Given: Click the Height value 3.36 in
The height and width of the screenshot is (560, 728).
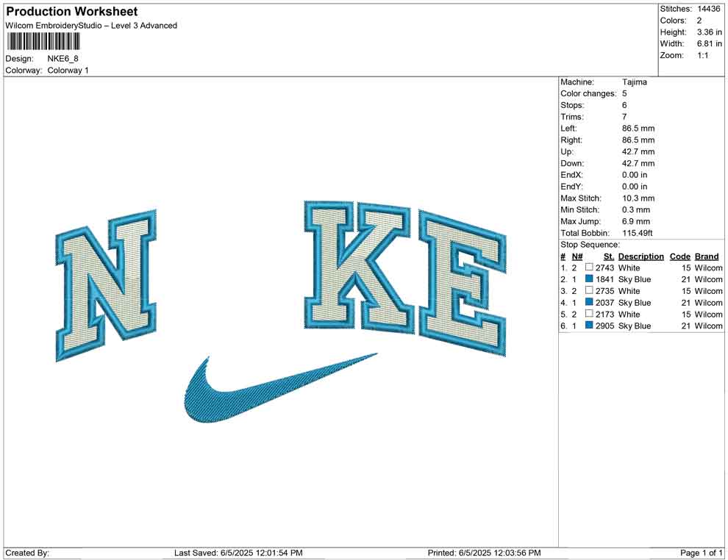Looking at the screenshot, I should [x=709, y=32].
